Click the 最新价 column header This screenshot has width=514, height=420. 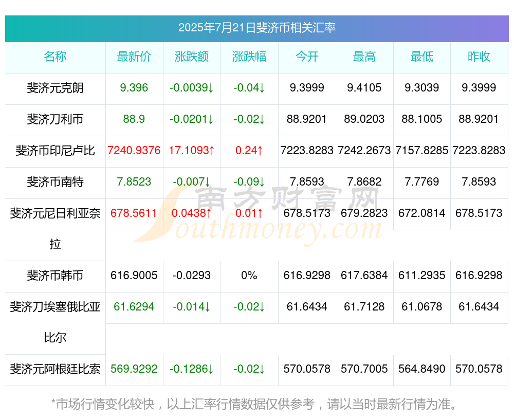coord(134,57)
